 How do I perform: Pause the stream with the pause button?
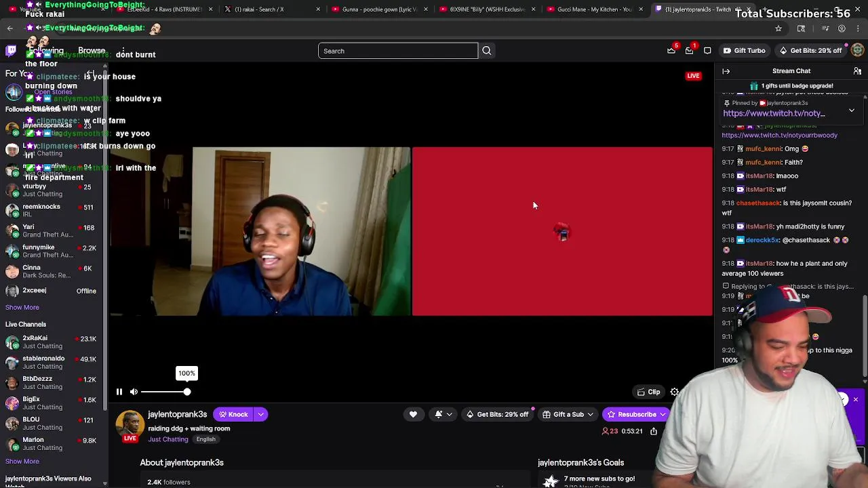119,392
